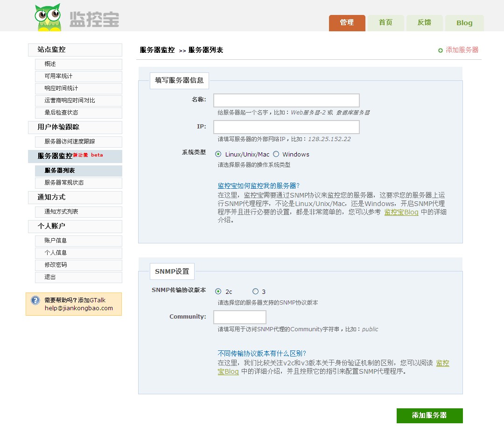Click the 名称 input field

point(287,100)
